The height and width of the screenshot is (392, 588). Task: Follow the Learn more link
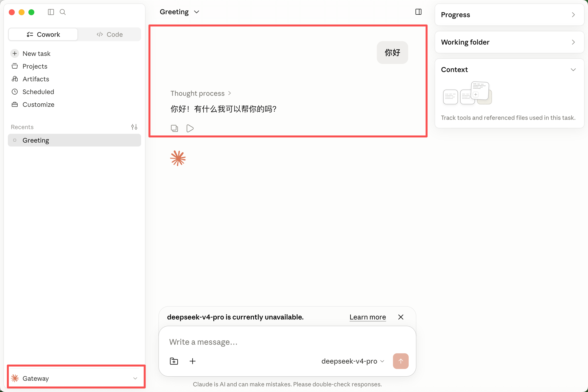point(367,317)
